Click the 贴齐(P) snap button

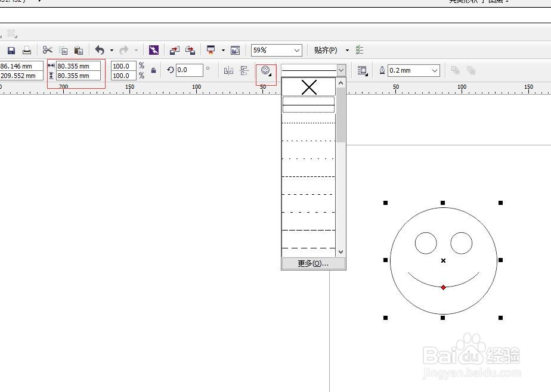[326, 50]
